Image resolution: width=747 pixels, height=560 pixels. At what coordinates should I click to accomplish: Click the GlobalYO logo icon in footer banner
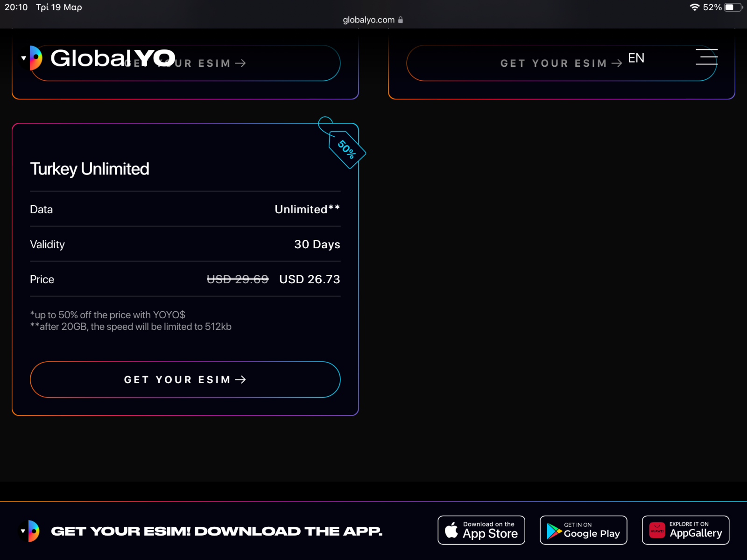(x=29, y=531)
